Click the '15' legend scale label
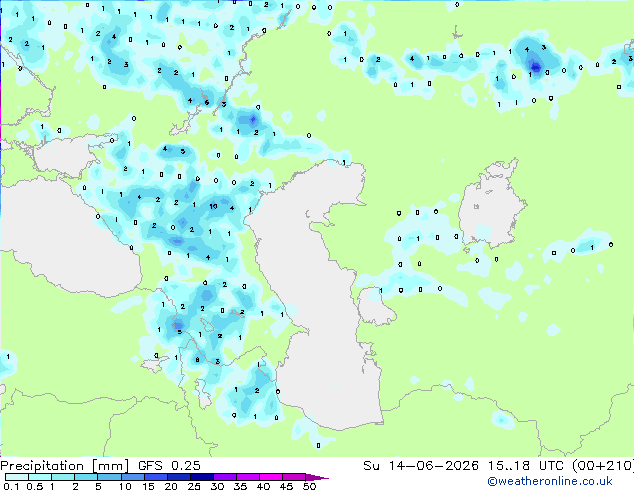634x490 pixels. 150,486
